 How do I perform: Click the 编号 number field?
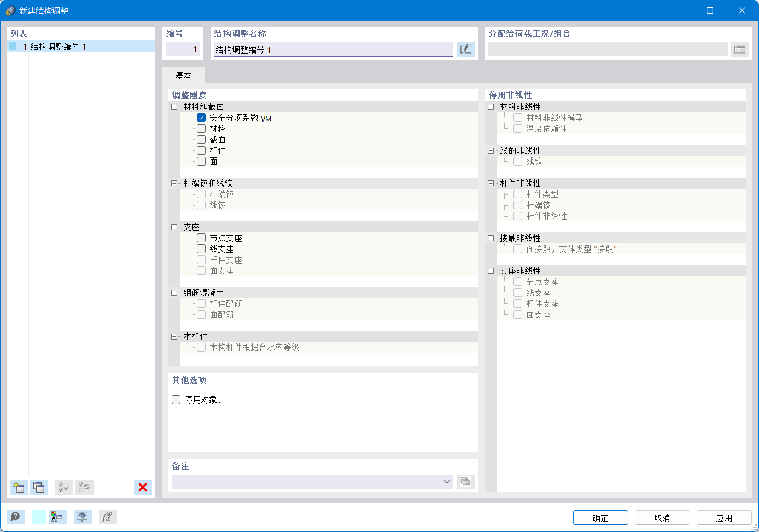pyautogui.click(x=183, y=49)
